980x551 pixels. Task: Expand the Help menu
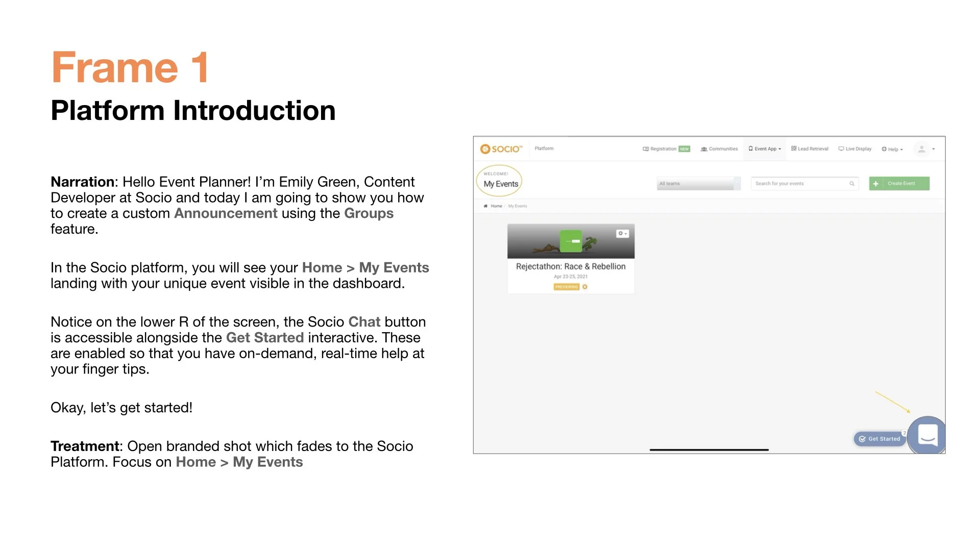[892, 149]
